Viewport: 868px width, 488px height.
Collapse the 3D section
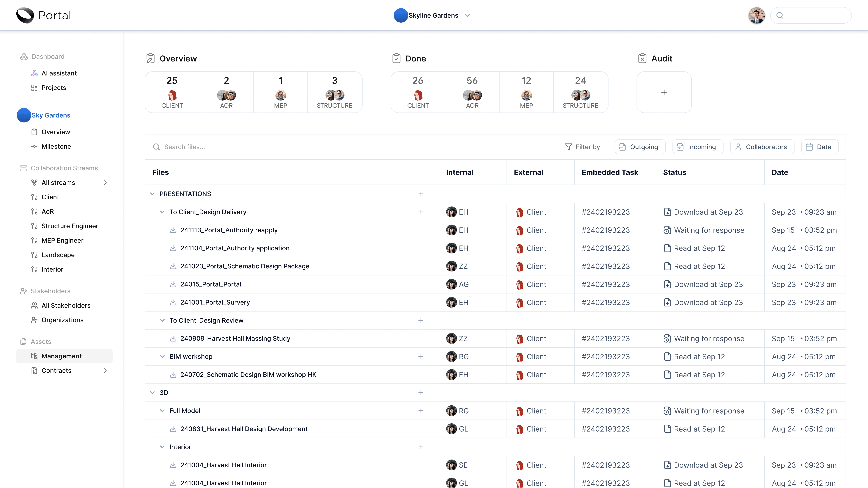(x=152, y=393)
